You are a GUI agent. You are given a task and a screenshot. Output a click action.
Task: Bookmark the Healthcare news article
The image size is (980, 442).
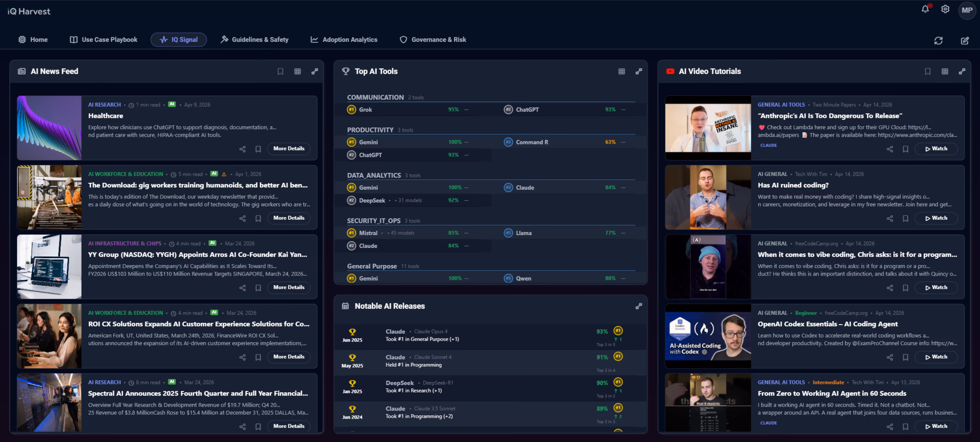tap(258, 149)
